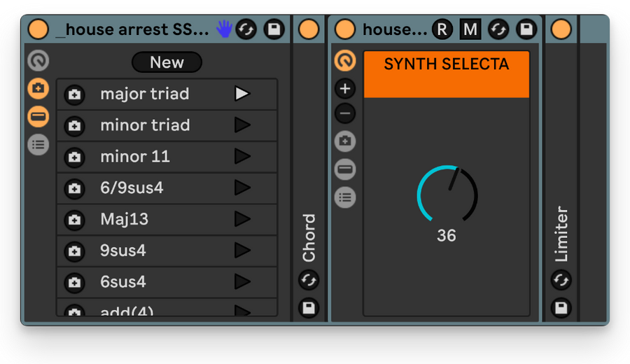Launch the major triad variation
Screen dimensions: 630x364
point(242,94)
